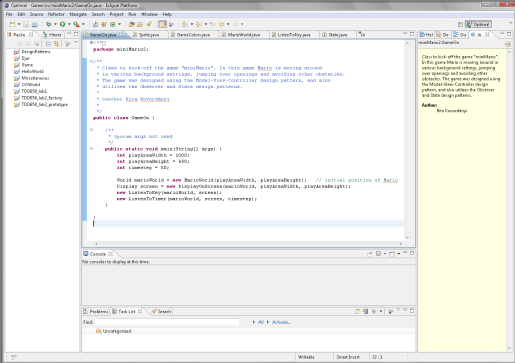Click the Save toolbar icon
The image size is (515, 363).
click(26, 24)
